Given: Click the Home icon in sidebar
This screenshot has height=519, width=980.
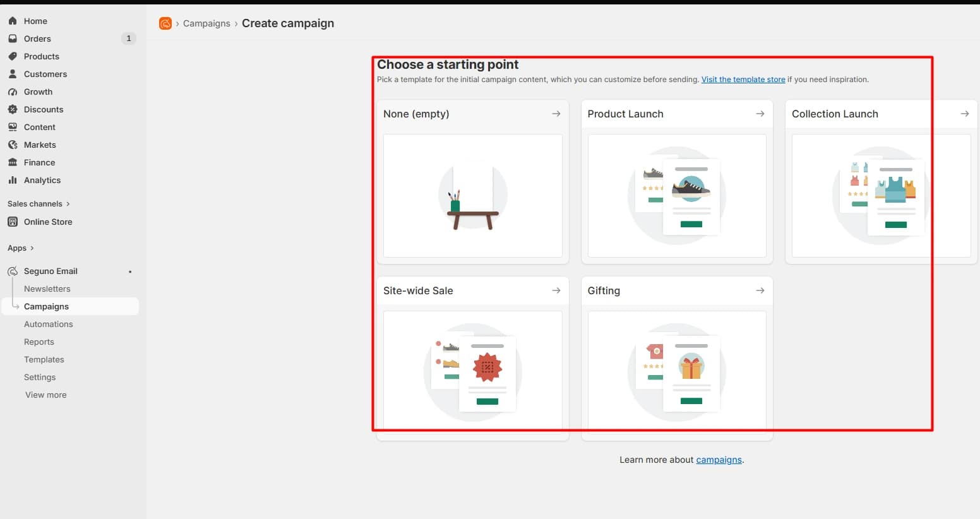Looking at the screenshot, I should click(13, 21).
